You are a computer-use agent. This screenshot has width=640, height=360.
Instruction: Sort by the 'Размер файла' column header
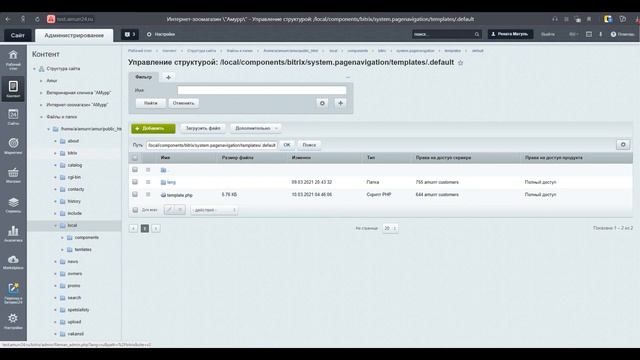point(238,158)
